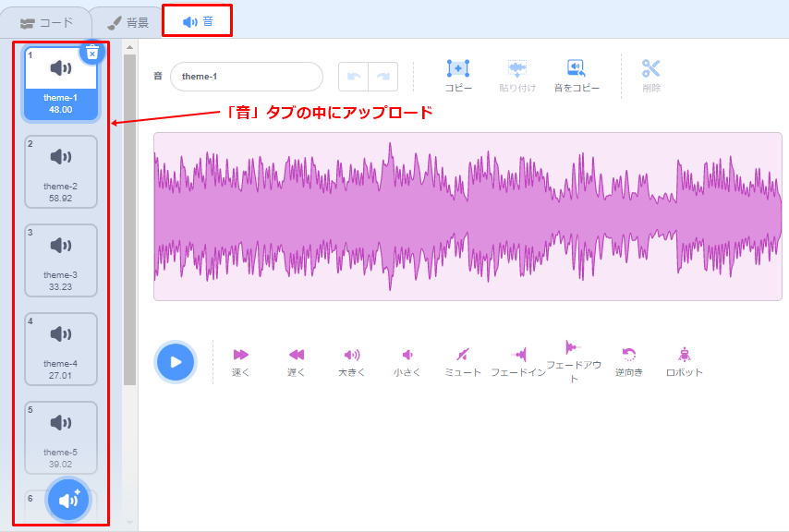
Task: Switch to the コード tab
Action: tap(46, 23)
